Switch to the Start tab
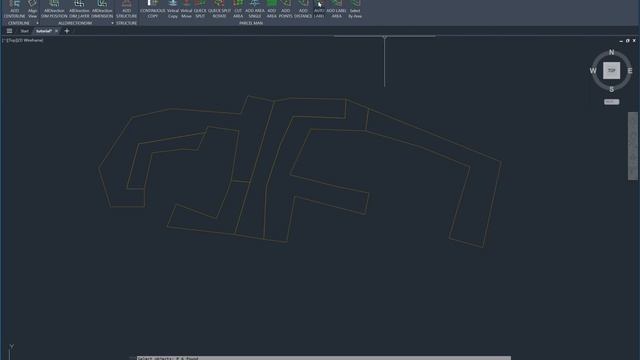 [x=24, y=31]
